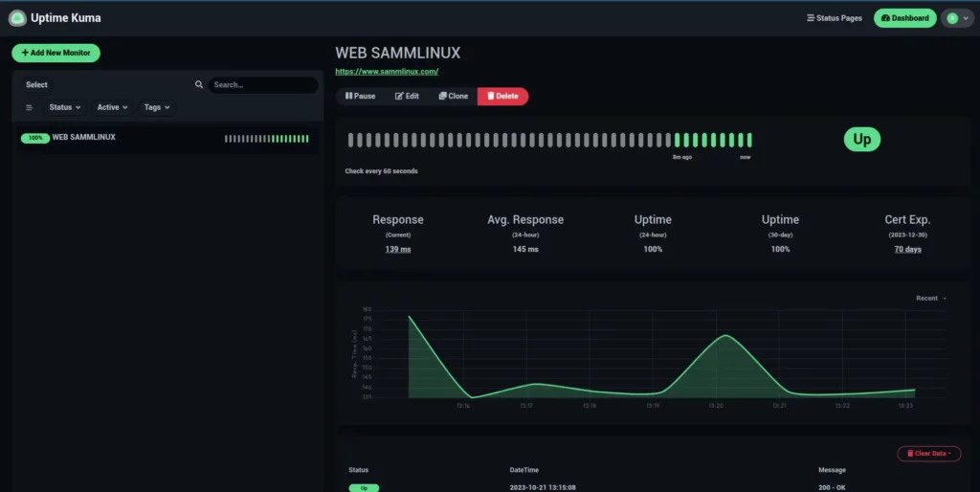Image resolution: width=980 pixels, height=492 pixels.
Task: Click the 100% badge of WEB SAMMLINUX
Action: click(x=35, y=138)
